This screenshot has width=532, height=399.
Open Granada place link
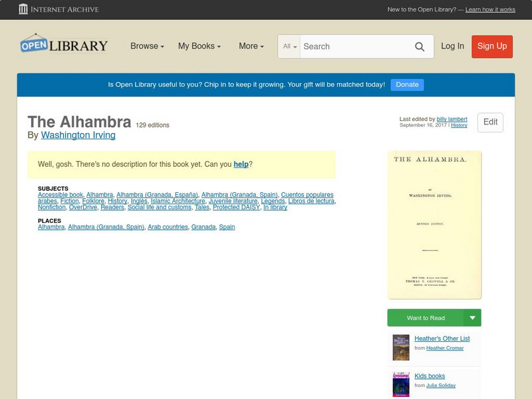coord(203,227)
